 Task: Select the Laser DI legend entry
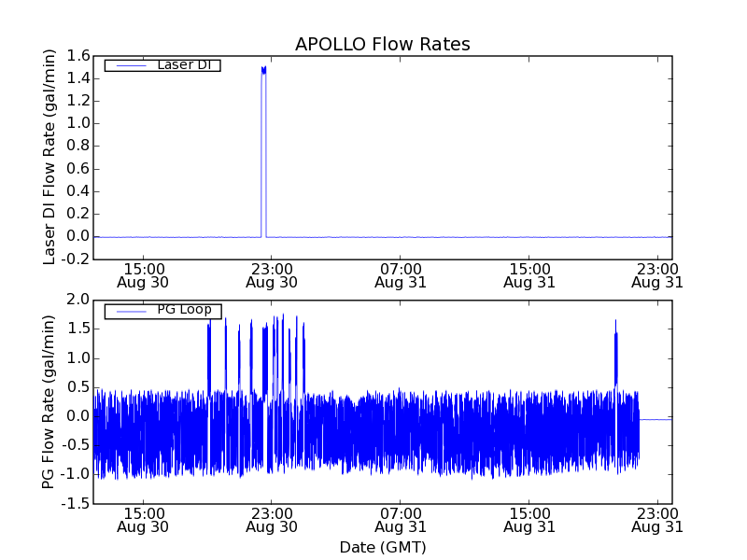162,64
